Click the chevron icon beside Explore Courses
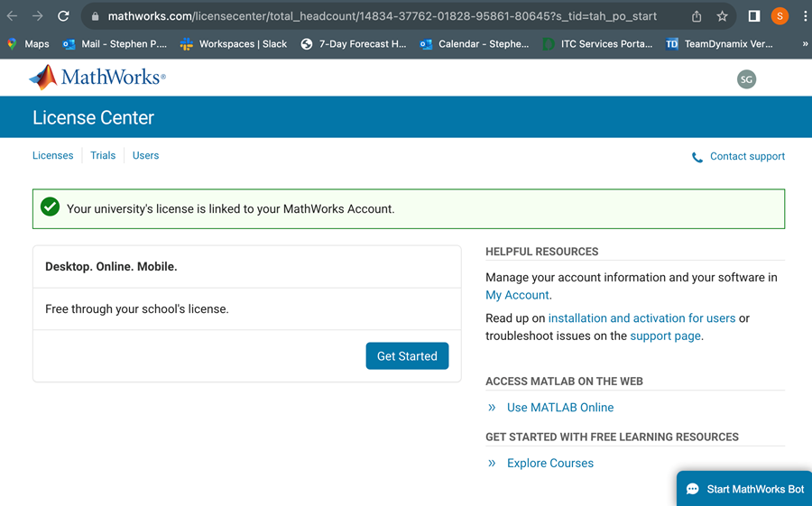 point(492,463)
